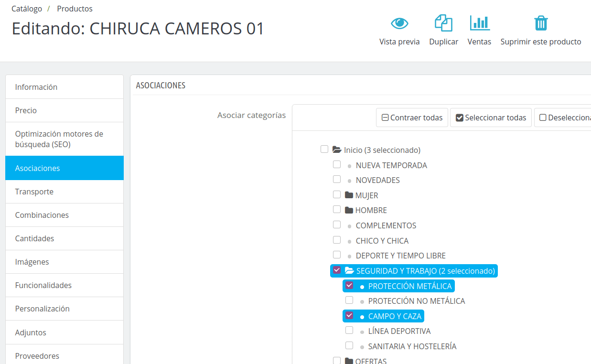Check the MUJER category checkbox

(337, 194)
